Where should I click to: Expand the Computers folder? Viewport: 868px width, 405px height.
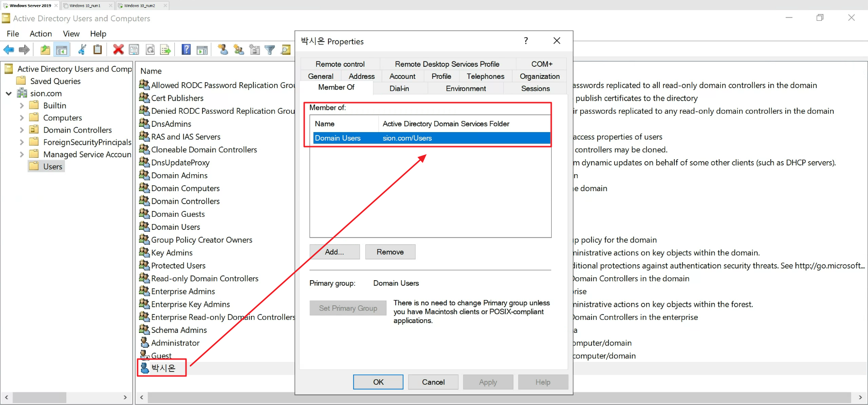21,118
